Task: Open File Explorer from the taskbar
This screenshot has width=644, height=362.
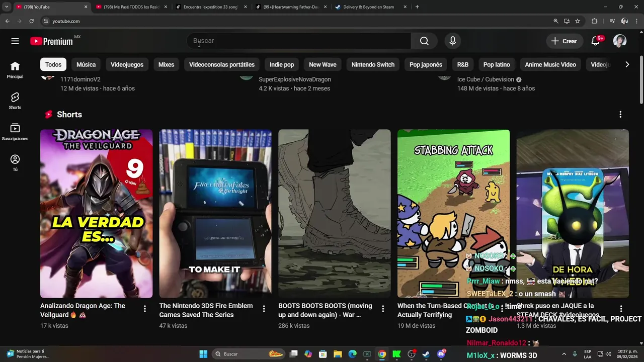Action: (338, 354)
